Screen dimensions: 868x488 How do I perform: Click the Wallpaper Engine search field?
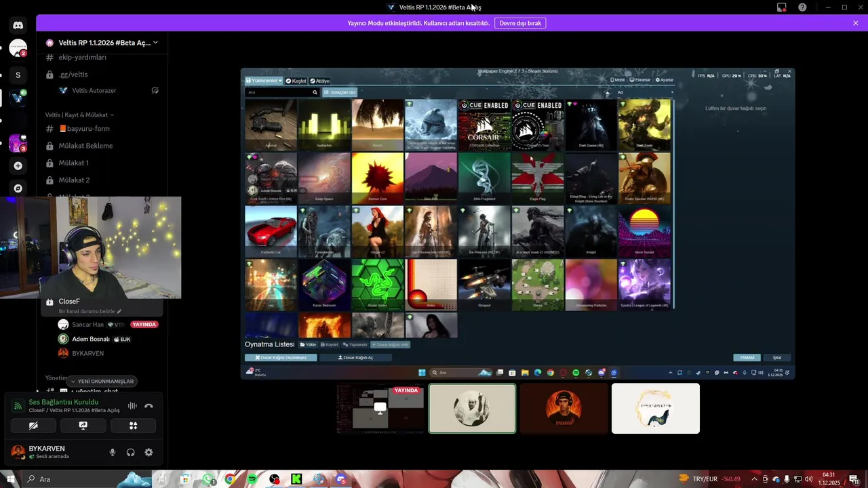[281, 92]
